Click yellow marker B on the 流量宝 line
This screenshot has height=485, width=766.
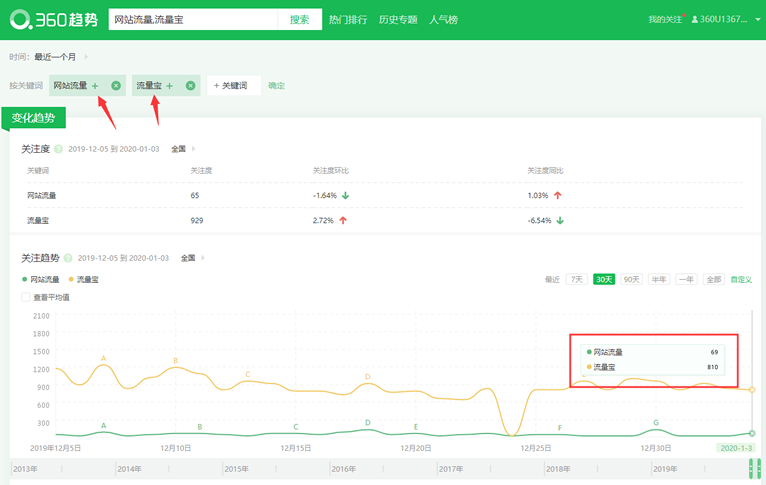tap(175, 361)
